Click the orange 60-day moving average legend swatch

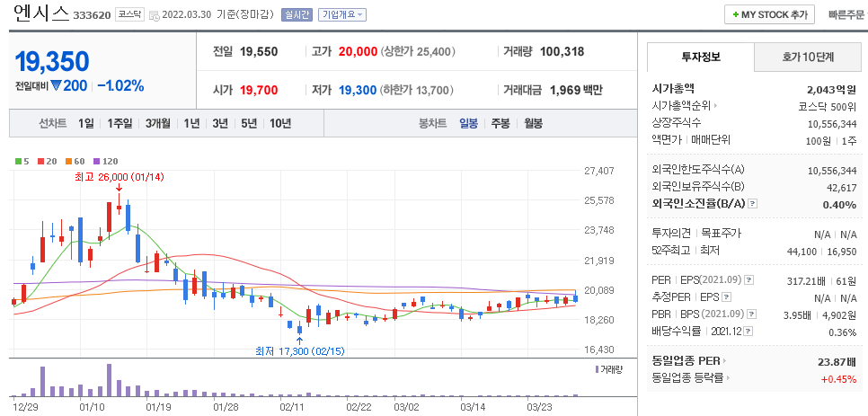pos(68,162)
